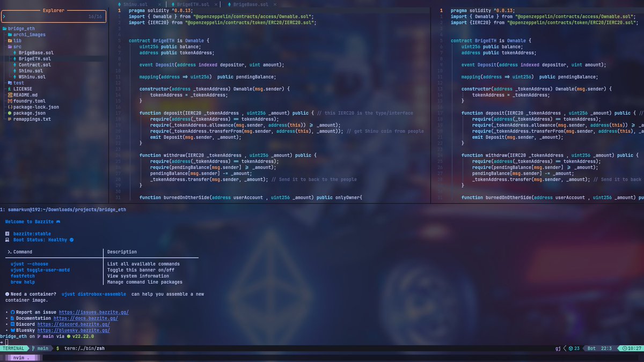Expand the archi_images folder
The image size is (644, 362).
tap(30, 35)
